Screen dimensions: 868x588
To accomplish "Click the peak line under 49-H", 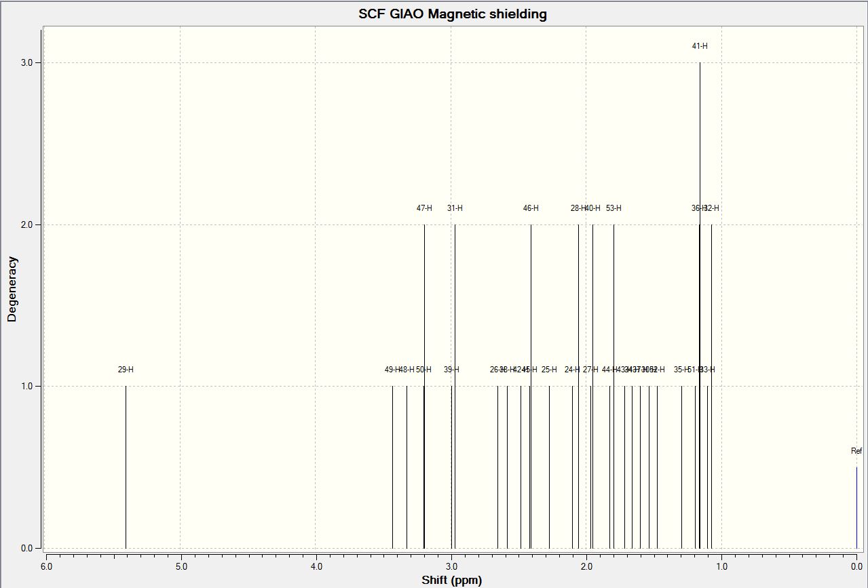I will coord(392,467).
